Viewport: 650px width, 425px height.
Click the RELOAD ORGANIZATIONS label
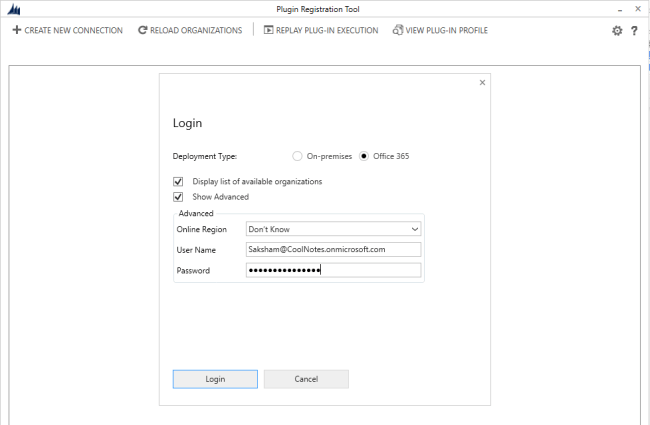(x=196, y=30)
